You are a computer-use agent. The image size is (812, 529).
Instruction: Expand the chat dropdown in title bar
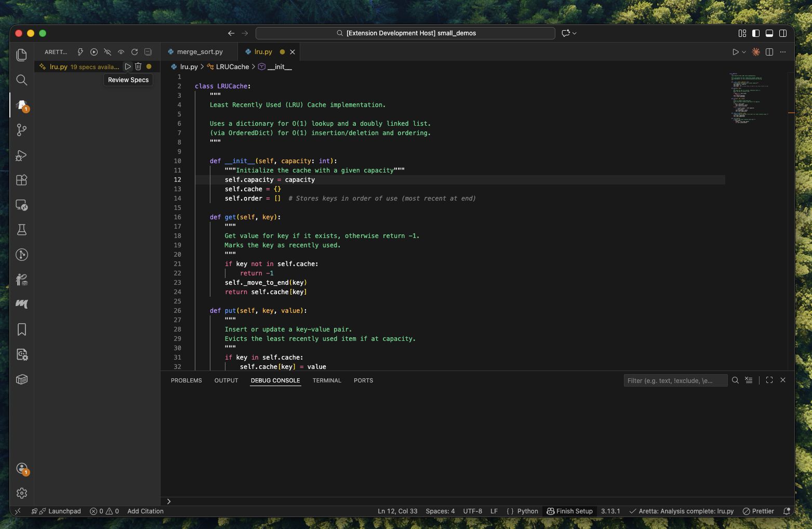pyautogui.click(x=575, y=33)
